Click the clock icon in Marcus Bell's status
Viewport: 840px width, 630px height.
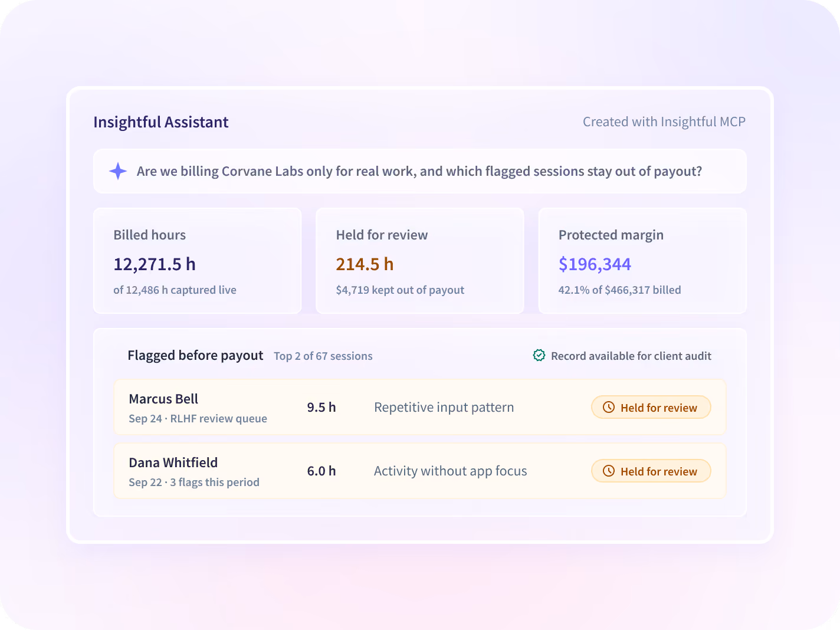[609, 407]
